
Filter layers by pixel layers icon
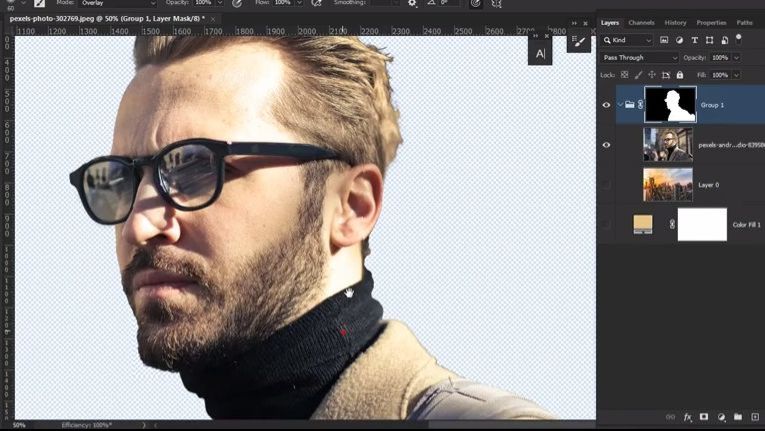click(664, 40)
